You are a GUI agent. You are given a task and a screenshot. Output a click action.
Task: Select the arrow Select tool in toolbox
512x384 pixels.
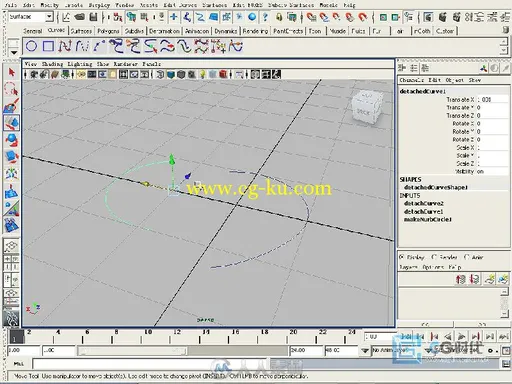11,72
